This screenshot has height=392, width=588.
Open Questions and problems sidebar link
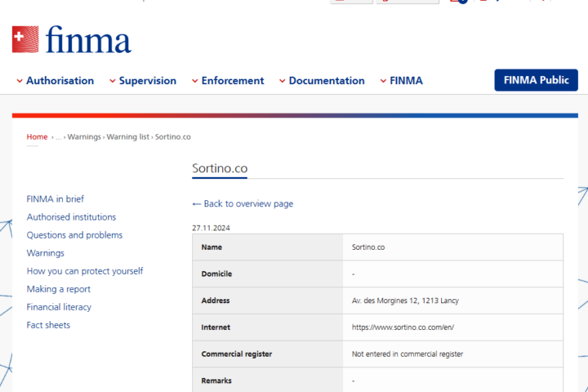coord(74,235)
